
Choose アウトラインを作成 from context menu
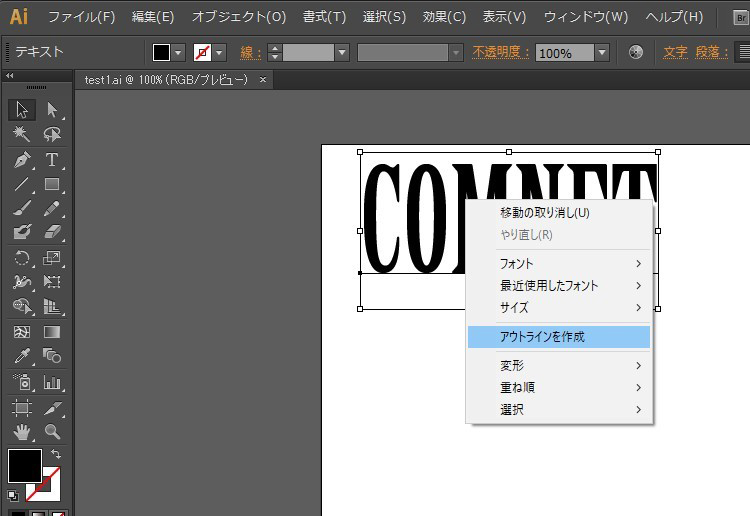tap(559, 337)
